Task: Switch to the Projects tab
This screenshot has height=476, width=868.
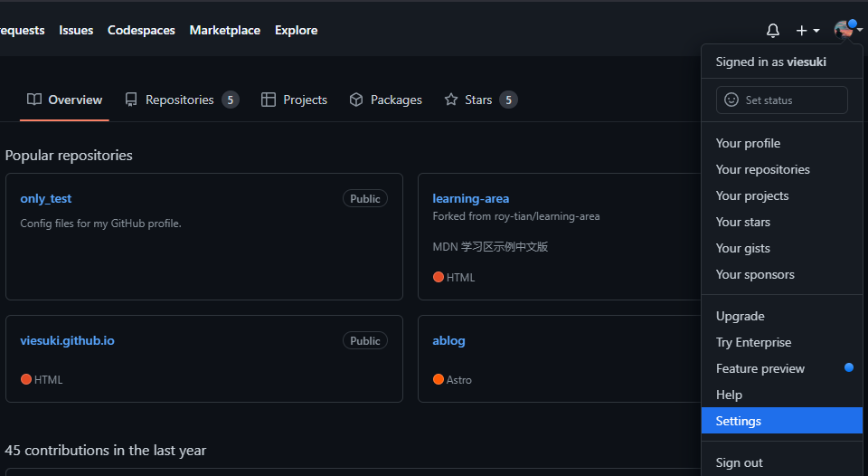Action: [x=294, y=100]
